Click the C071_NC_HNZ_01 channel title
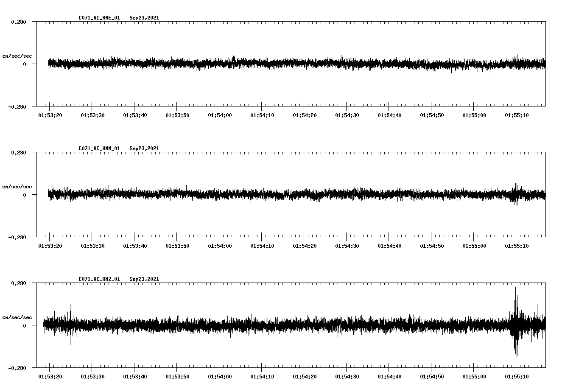The image size is (576, 392). tap(99, 279)
